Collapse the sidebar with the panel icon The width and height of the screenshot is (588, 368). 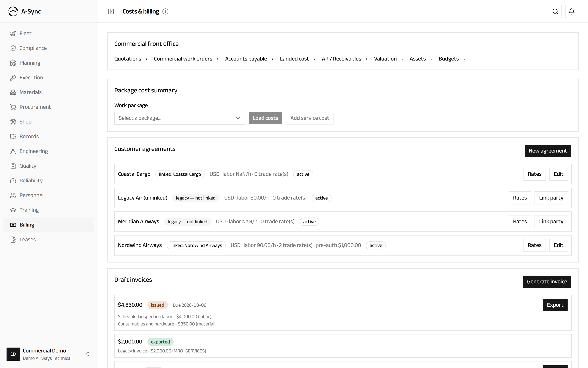click(111, 11)
